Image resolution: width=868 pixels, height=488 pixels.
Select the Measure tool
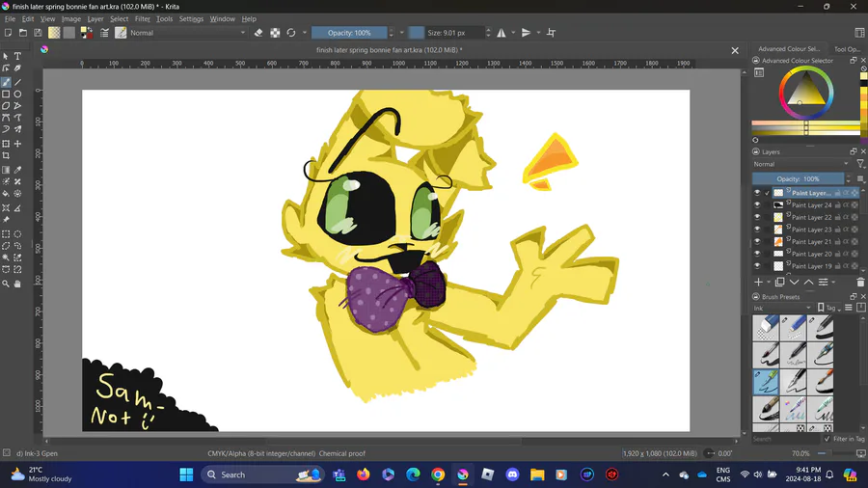click(17, 208)
